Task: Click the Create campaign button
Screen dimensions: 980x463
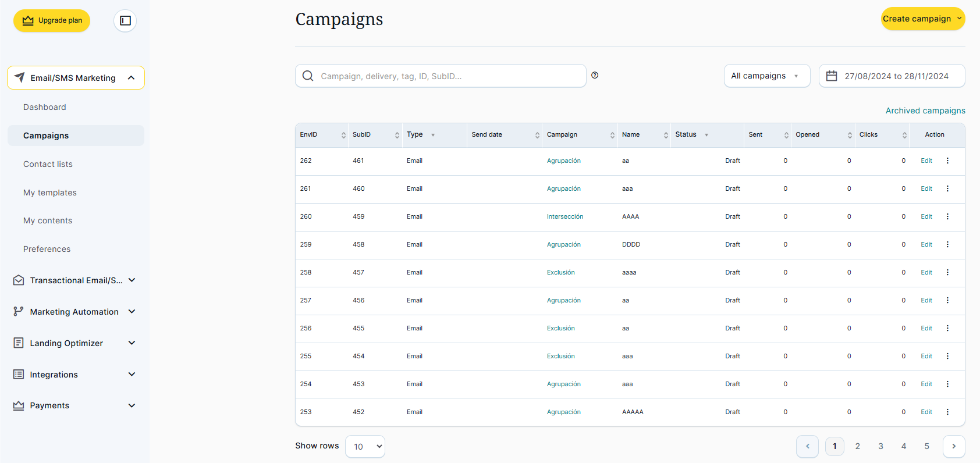Action: 922,19
